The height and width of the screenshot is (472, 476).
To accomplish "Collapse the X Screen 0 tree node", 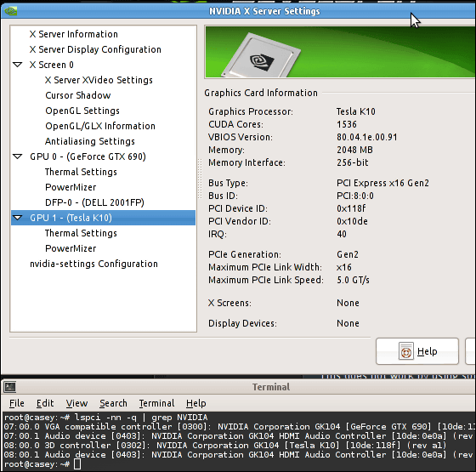I will [18, 65].
